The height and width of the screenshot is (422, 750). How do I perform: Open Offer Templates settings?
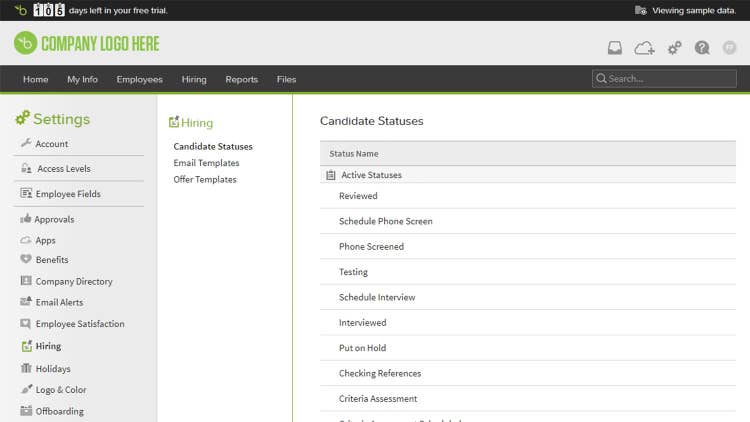click(x=205, y=179)
